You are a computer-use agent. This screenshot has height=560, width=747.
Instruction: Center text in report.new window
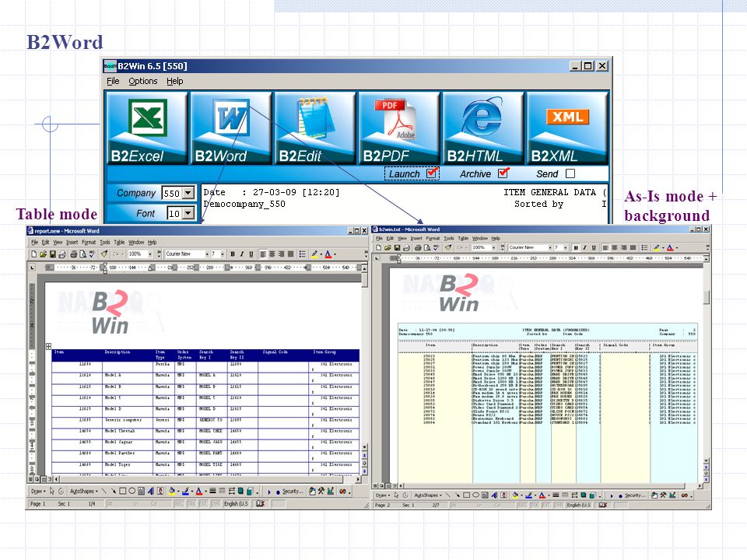tap(272, 254)
